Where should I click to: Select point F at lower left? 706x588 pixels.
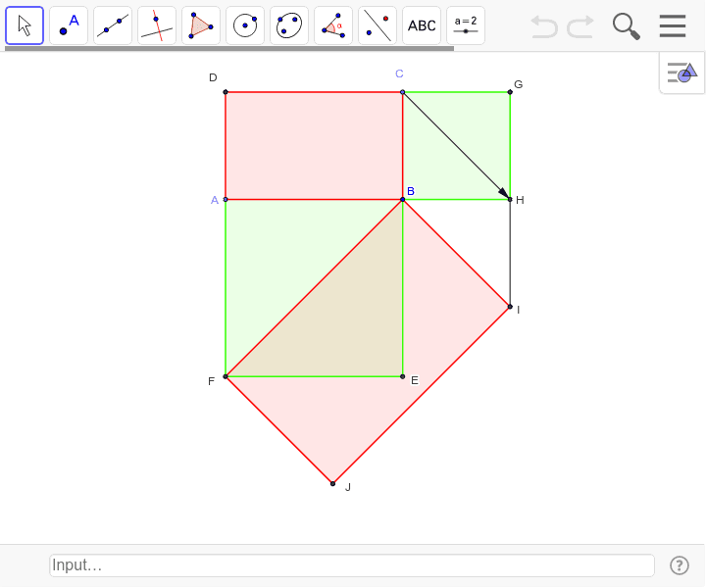[x=226, y=376]
